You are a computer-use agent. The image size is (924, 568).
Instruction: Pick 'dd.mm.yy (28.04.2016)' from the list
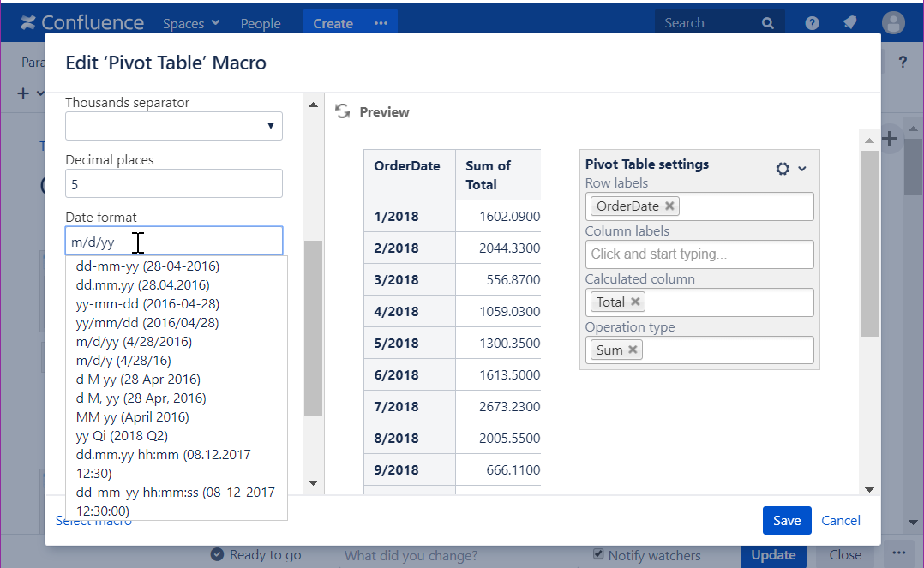(x=142, y=284)
